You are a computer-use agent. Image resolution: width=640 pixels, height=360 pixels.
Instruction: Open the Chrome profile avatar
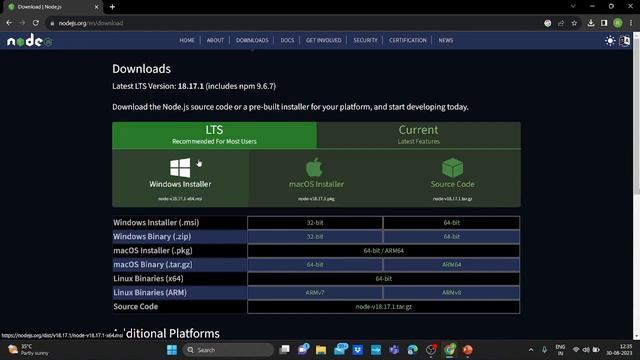pos(618,23)
